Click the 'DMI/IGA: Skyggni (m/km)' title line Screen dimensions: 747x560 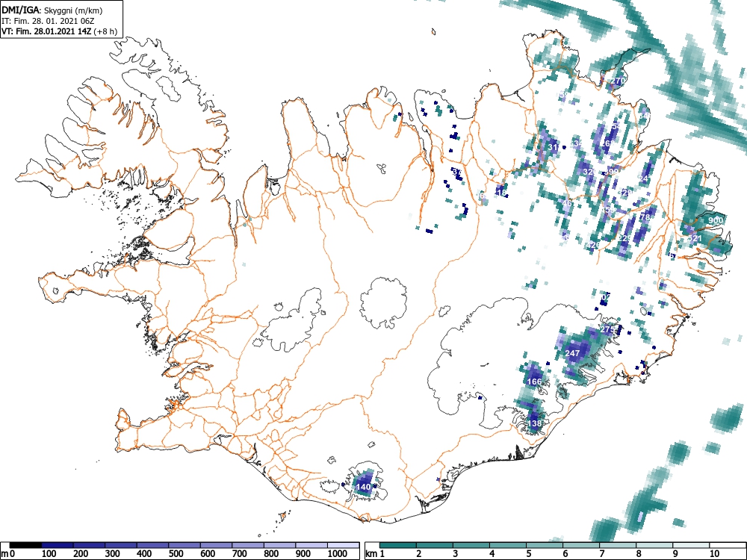pyautogui.click(x=52, y=10)
